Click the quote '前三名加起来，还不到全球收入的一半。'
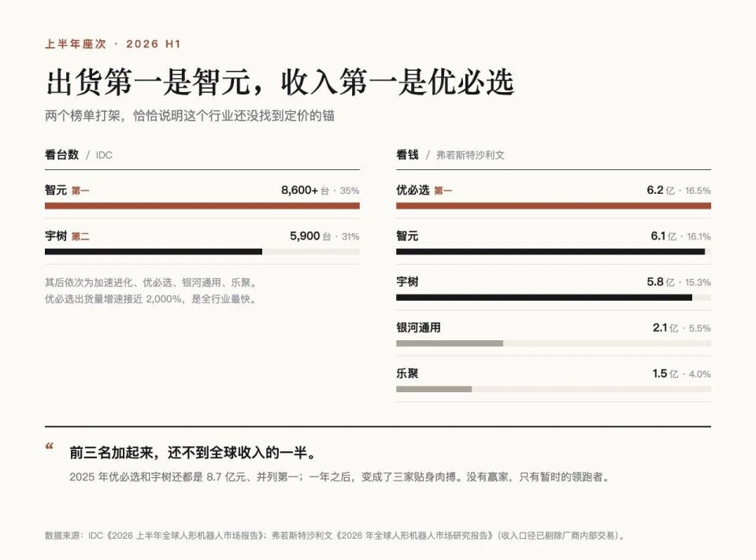Viewport: 756px width, 560px height. pyautogui.click(x=194, y=452)
